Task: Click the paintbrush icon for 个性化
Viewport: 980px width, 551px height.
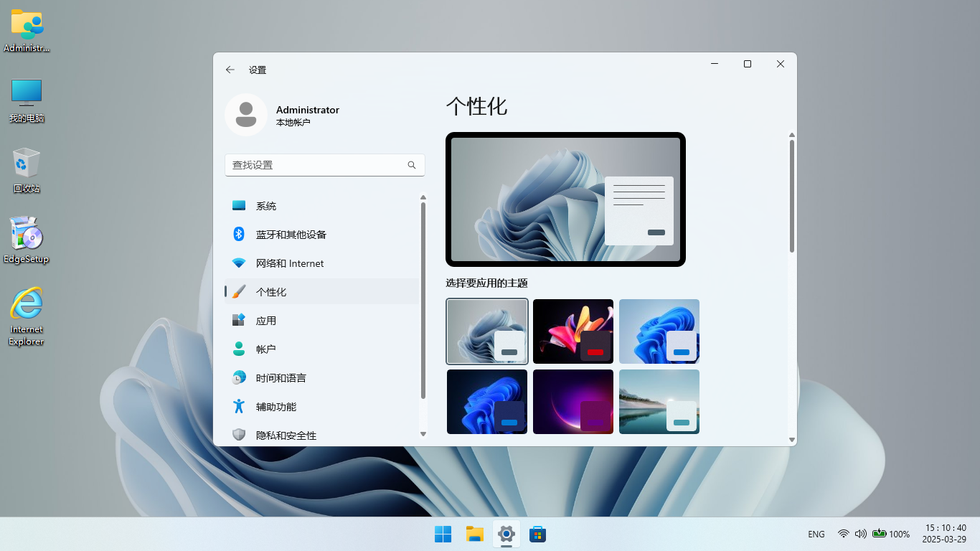Action: [239, 292]
